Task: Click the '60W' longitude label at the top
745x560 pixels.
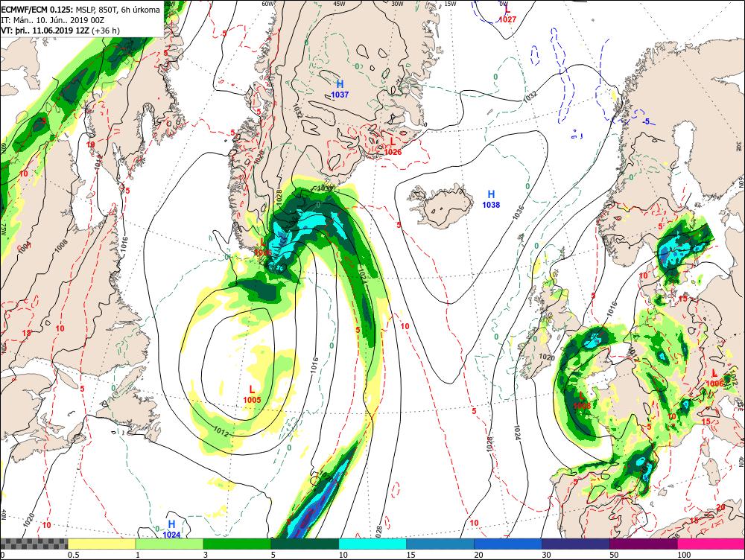Action: [x=268, y=3]
